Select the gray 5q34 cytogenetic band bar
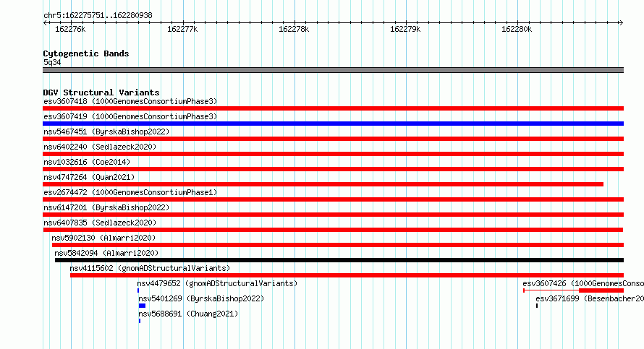 (x=333, y=70)
